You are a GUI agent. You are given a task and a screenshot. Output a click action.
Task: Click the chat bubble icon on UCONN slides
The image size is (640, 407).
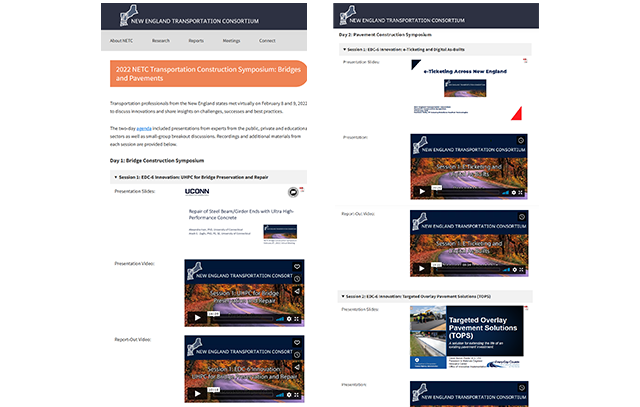(293, 192)
